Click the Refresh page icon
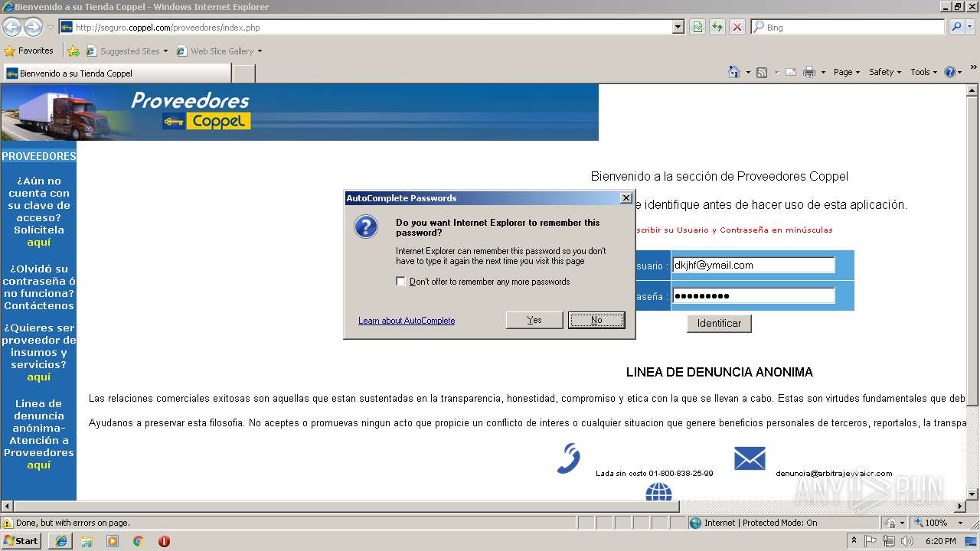 click(717, 27)
